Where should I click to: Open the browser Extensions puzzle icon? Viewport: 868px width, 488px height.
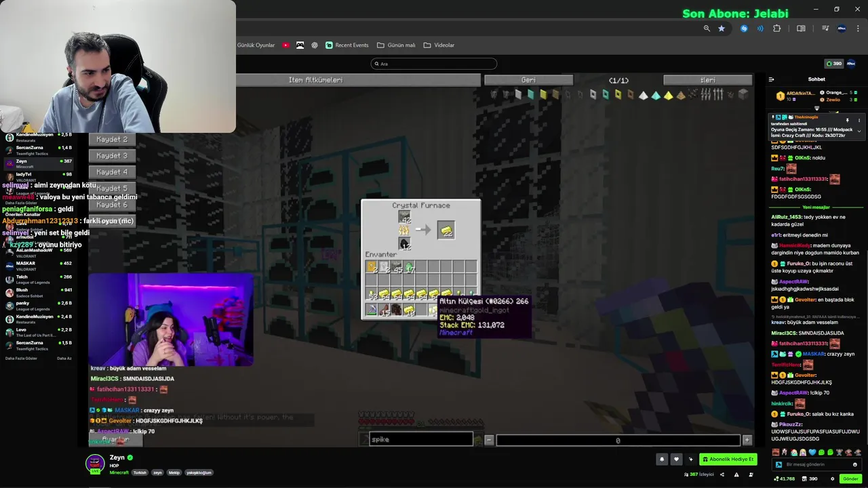point(777,28)
